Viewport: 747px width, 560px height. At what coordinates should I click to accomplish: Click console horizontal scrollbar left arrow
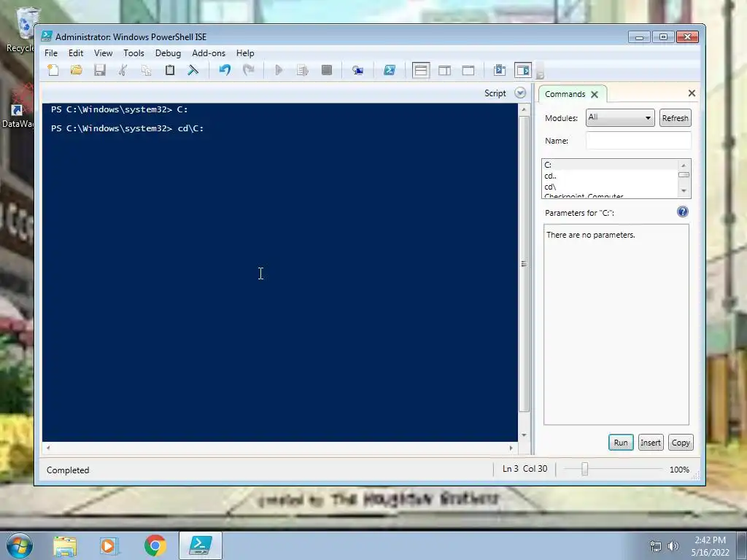point(48,448)
